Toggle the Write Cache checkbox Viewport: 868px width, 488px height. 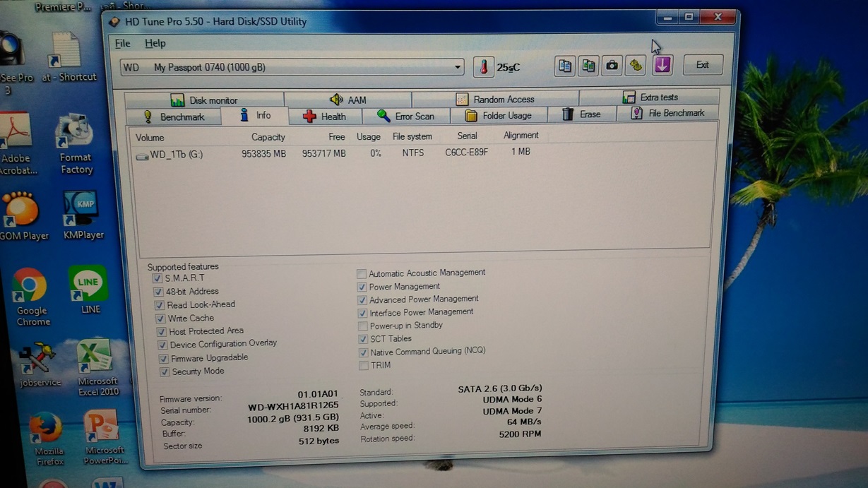pyautogui.click(x=160, y=319)
